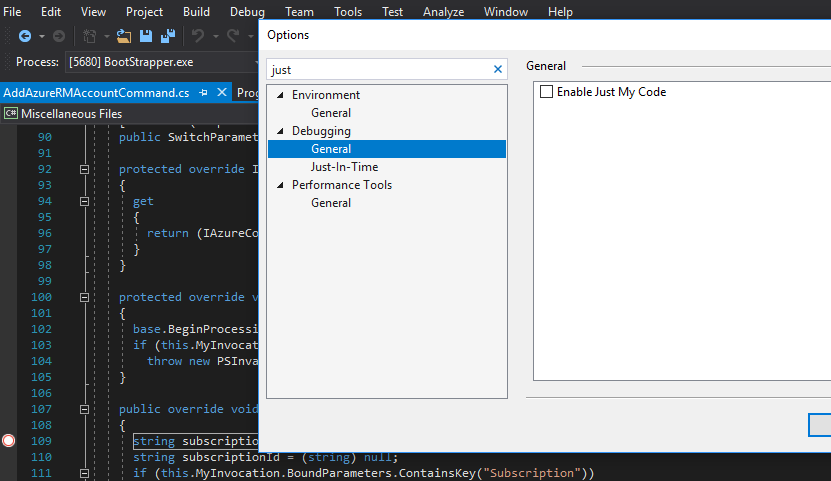Image resolution: width=831 pixels, height=481 pixels.
Task: Click the Undo toolbar icon
Action: tap(198, 36)
